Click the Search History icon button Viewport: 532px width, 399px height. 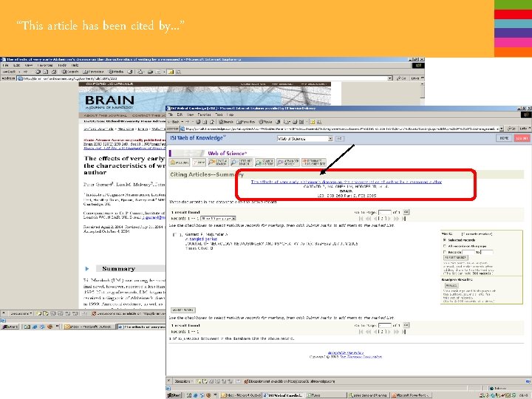tap(265, 163)
